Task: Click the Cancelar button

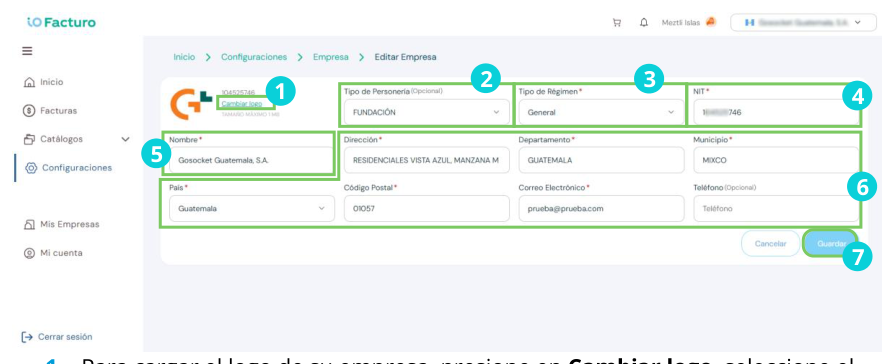Action: coord(770,244)
